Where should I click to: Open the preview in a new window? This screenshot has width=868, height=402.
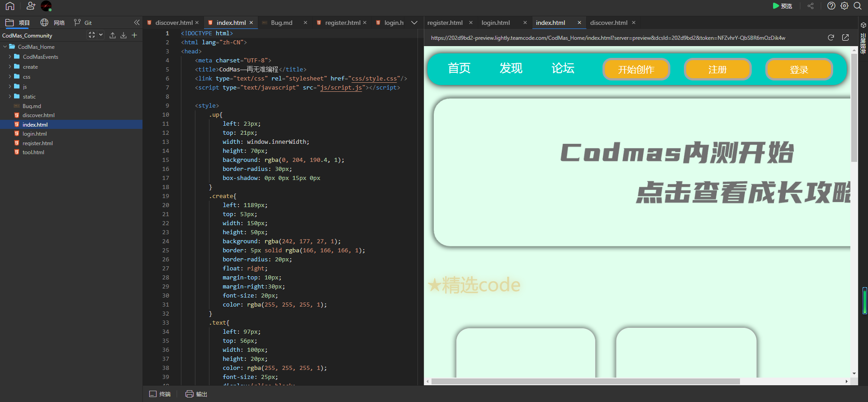(845, 38)
